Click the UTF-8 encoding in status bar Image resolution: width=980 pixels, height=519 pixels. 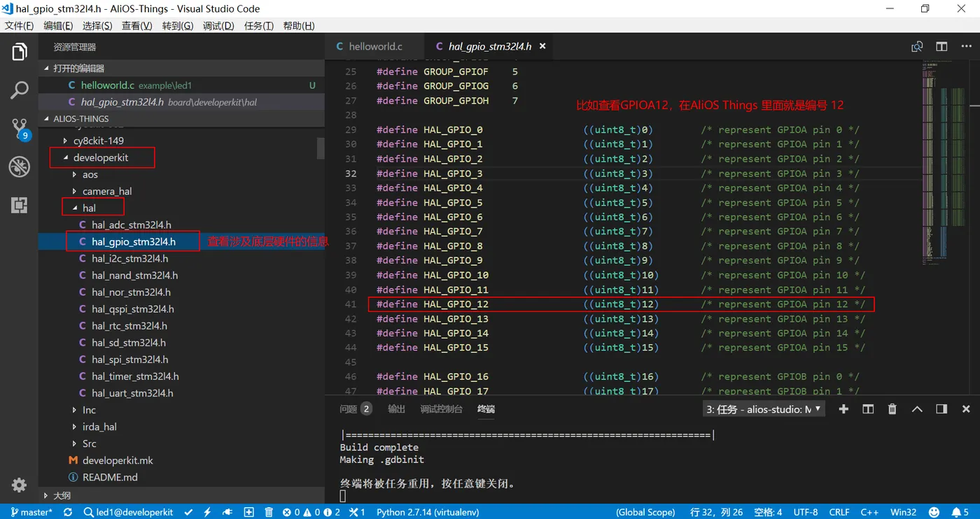tap(805, 512)
